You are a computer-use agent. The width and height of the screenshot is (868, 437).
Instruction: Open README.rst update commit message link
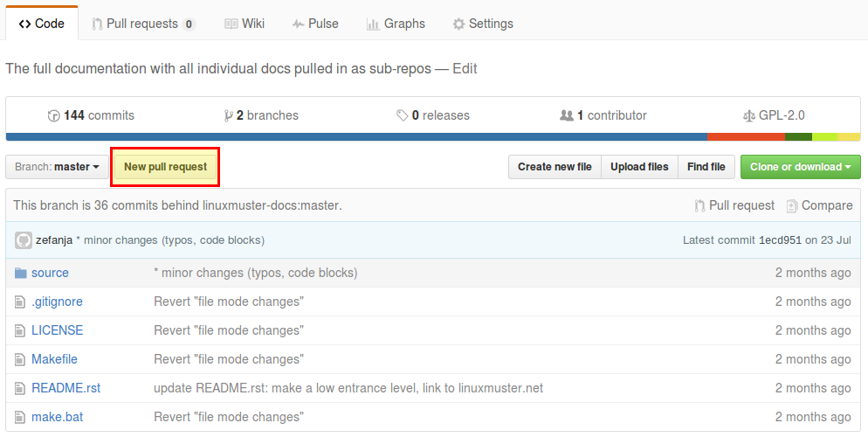pyautogui.click(x=348, y=388)
